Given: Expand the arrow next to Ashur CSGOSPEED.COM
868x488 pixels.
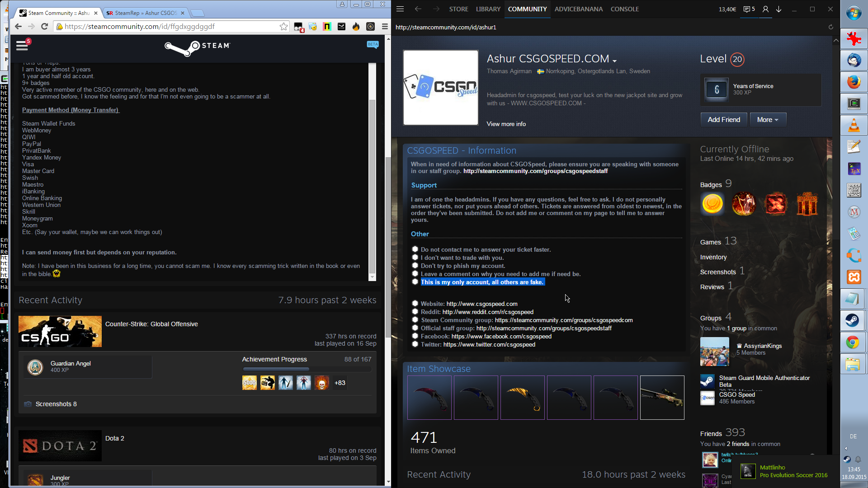Looking at the screenshot, I should [x=614, y=61].
